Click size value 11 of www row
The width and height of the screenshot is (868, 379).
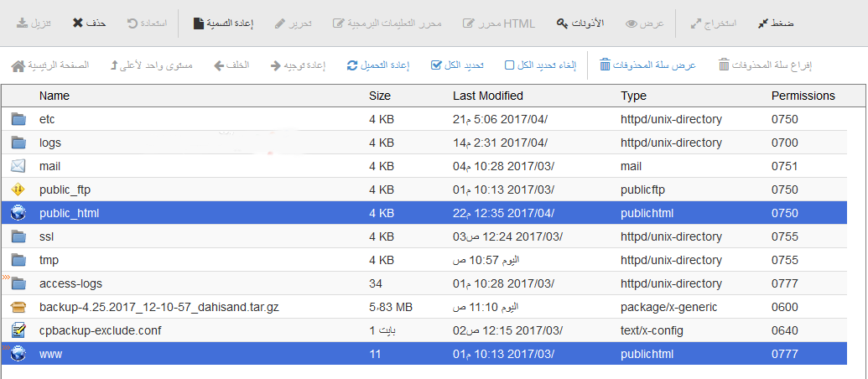[375, 354]
